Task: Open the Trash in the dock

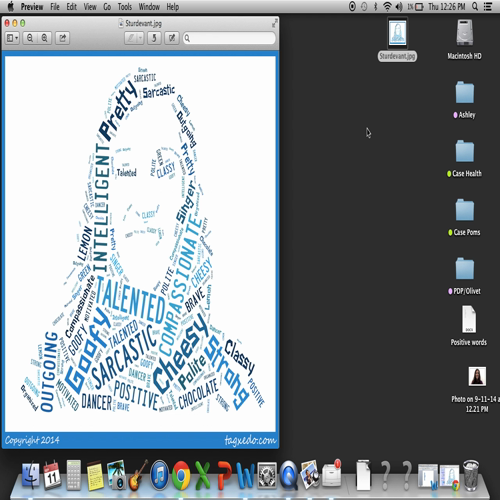Action: (x=471, y=475)
